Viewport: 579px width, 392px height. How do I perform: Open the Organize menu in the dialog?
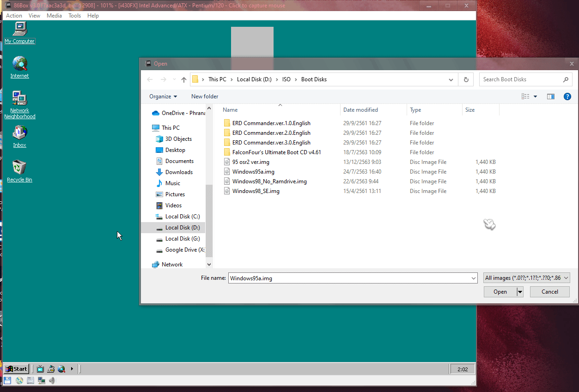click(162, 96)
